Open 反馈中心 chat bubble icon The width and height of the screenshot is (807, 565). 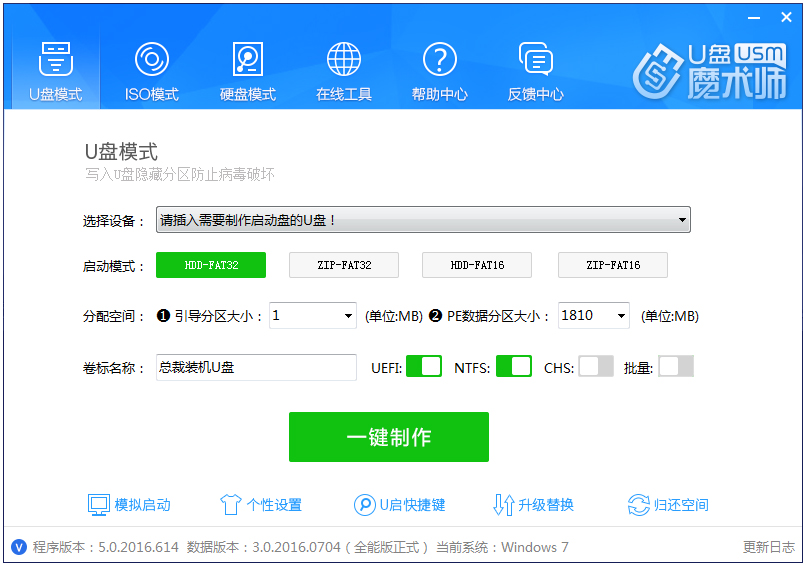coord(535,60)
